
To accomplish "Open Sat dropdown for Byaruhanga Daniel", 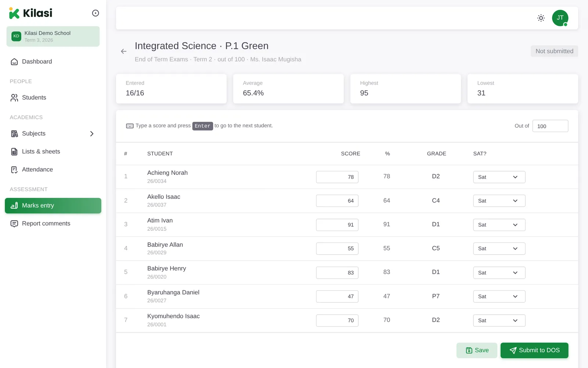I will pyautogui.click(x=499, y=297).
